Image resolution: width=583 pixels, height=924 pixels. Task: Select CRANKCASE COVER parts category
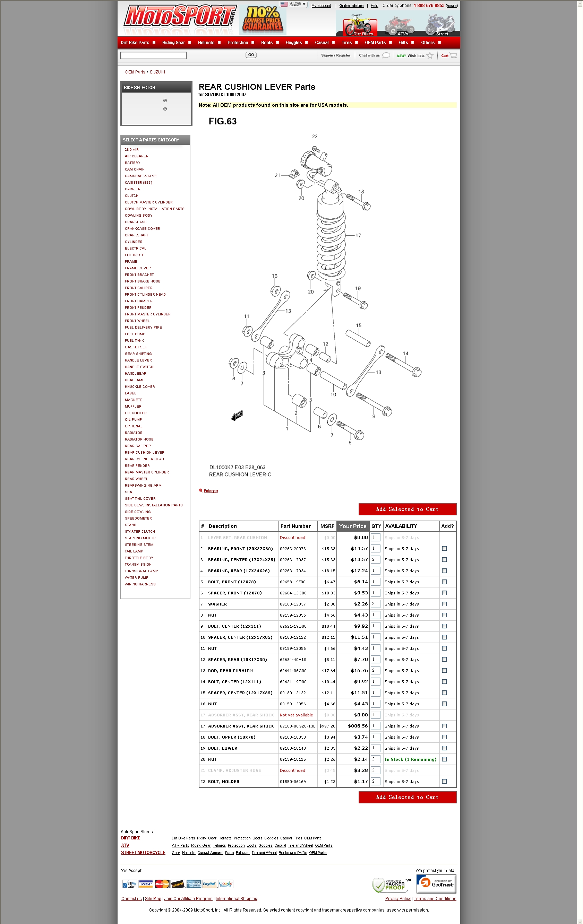[143, 229]
